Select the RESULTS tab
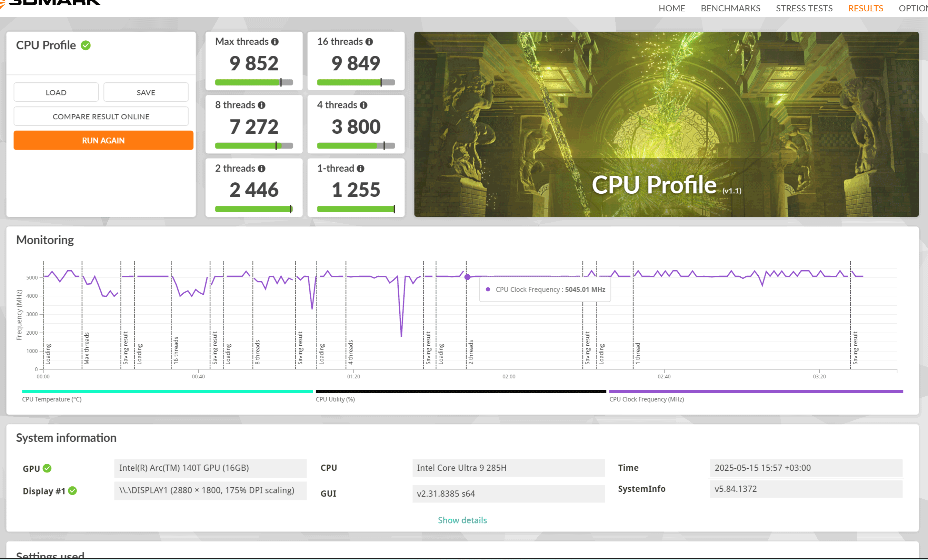This screenshot has height=560, width=928. coord(866,8)
